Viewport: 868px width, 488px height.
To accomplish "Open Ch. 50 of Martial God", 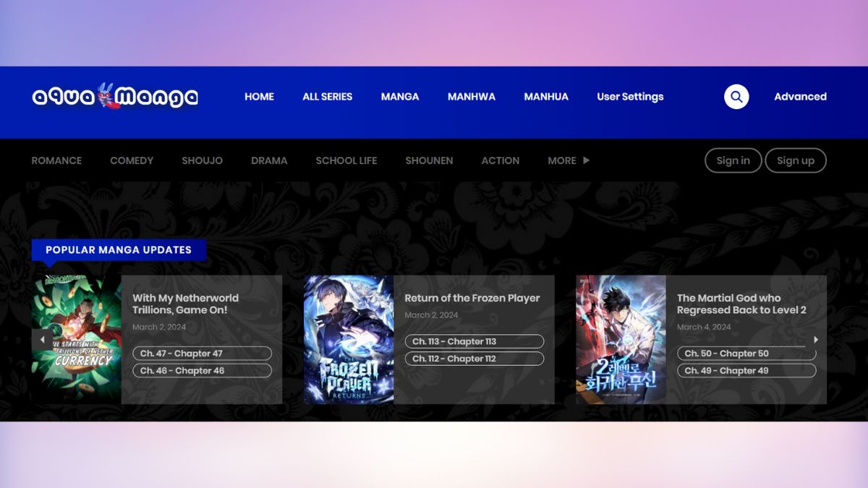I will 746,354.
